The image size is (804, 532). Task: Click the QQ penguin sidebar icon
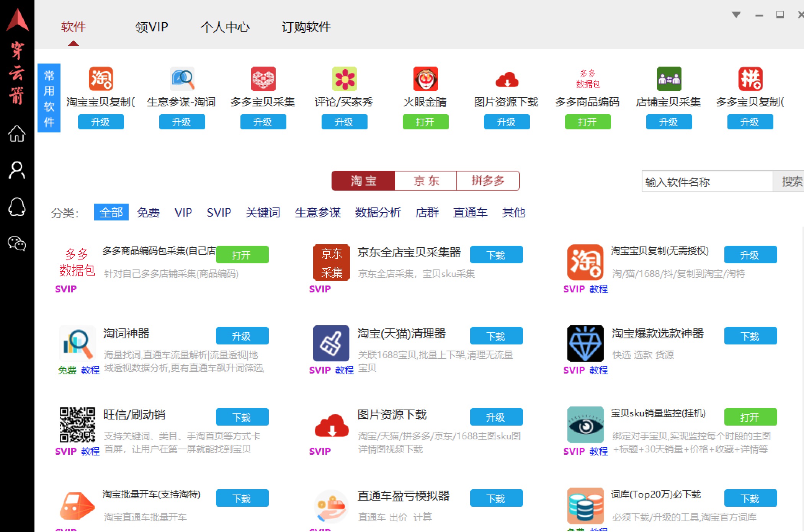pyautogui.click(x=17, y=207)
